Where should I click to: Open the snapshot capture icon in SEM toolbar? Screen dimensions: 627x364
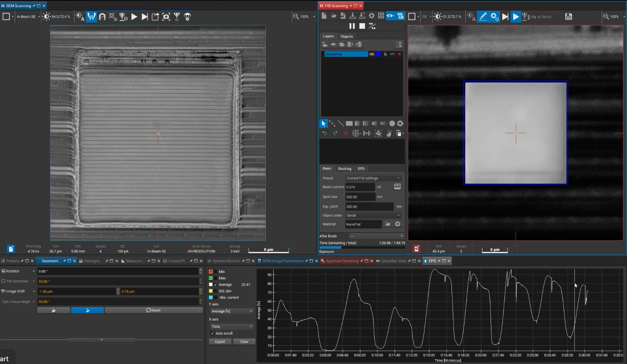165,16
